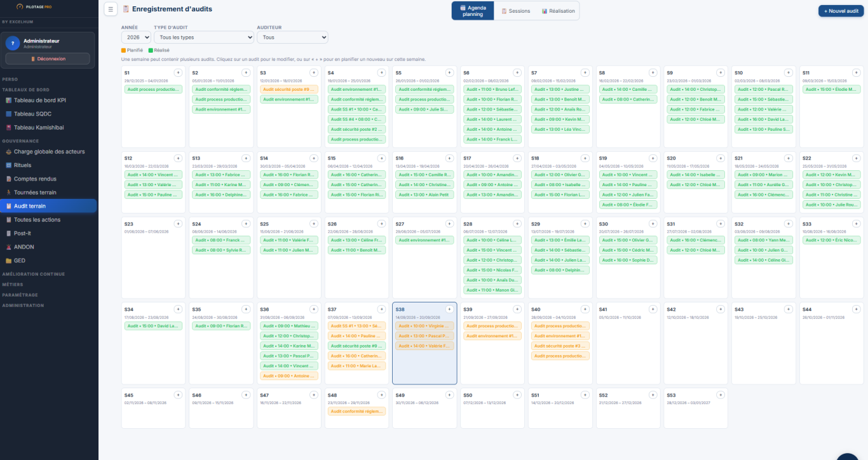Add an audit to week S35
Viewport: 868px width, 460px height.
coord(246,309)
